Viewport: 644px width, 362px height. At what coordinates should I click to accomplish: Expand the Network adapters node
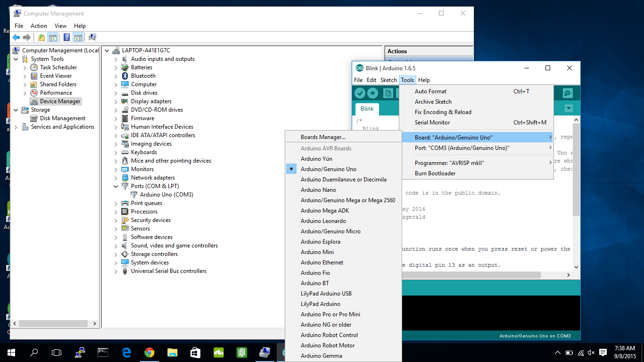coord(116,178)
